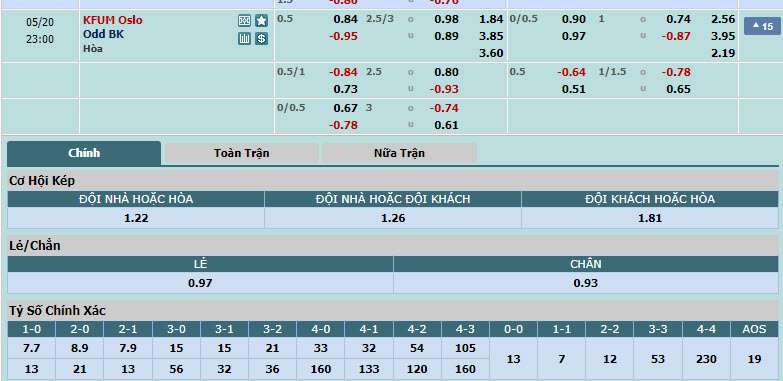Select over 2.5/3 odds 0.98
Viewport: 783px width, 381px height.
click(x=446, y=19)
